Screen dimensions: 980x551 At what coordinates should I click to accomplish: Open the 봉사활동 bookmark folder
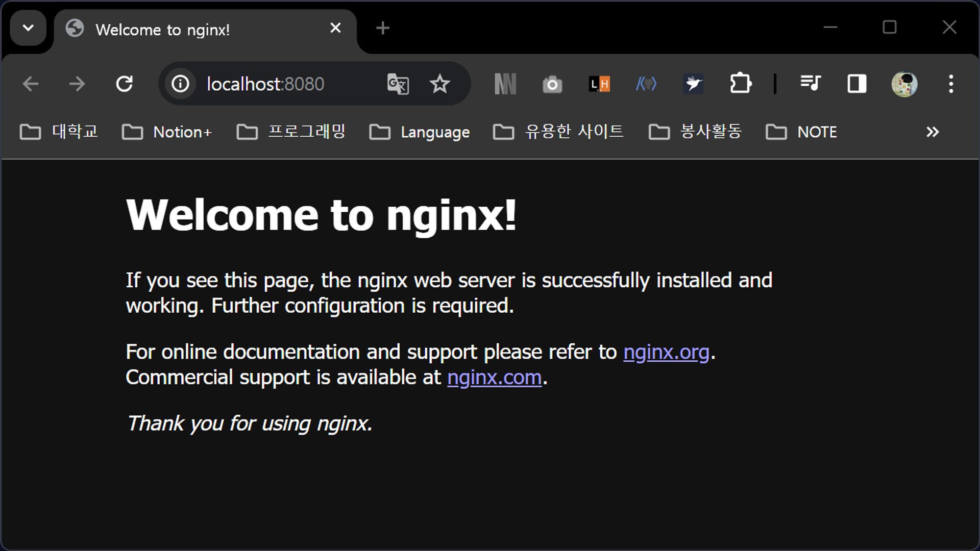click(695, 132)
